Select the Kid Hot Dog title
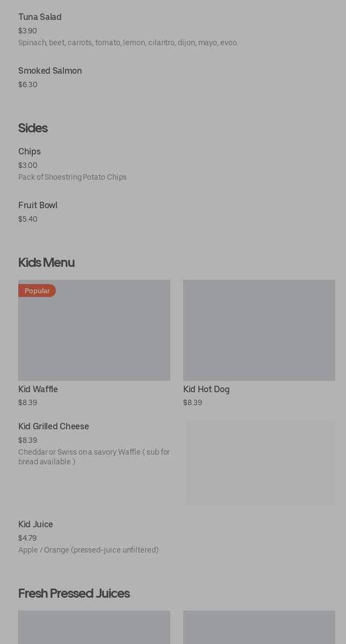The image size is (346, 644). coord(206,389)
